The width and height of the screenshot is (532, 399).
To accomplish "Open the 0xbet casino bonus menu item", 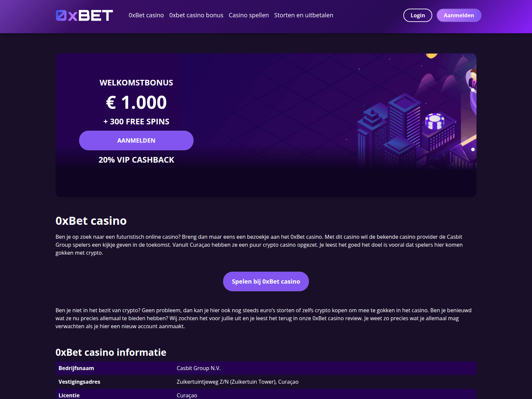I will [196, 15].
